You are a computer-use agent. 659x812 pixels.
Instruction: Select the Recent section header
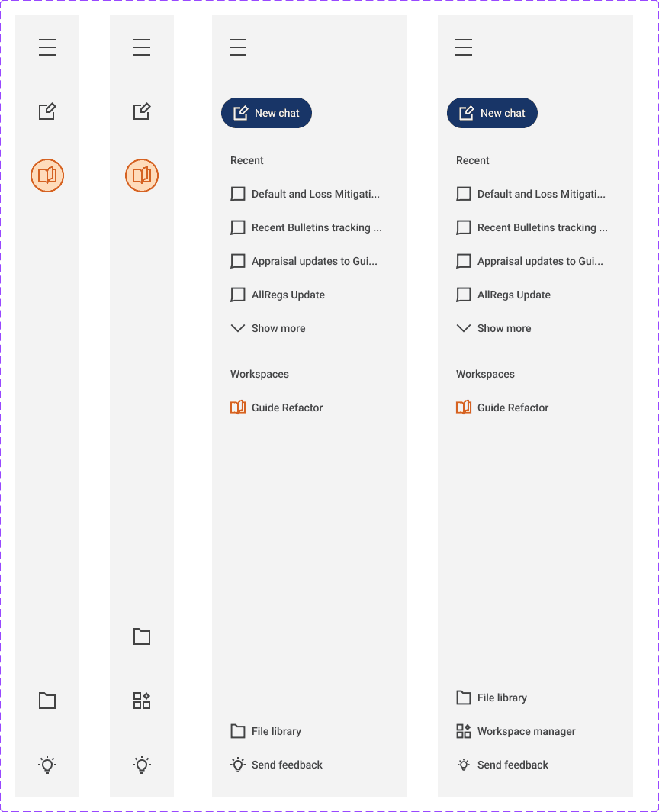(x=246, y=160)
